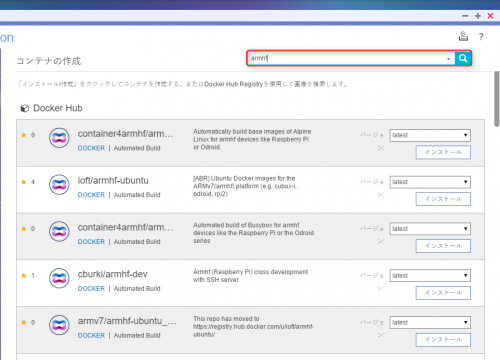Select the ioft/armhf-ubuntu title
The height and width of the screenshot is (360, 500).
(x=113, y=180)
